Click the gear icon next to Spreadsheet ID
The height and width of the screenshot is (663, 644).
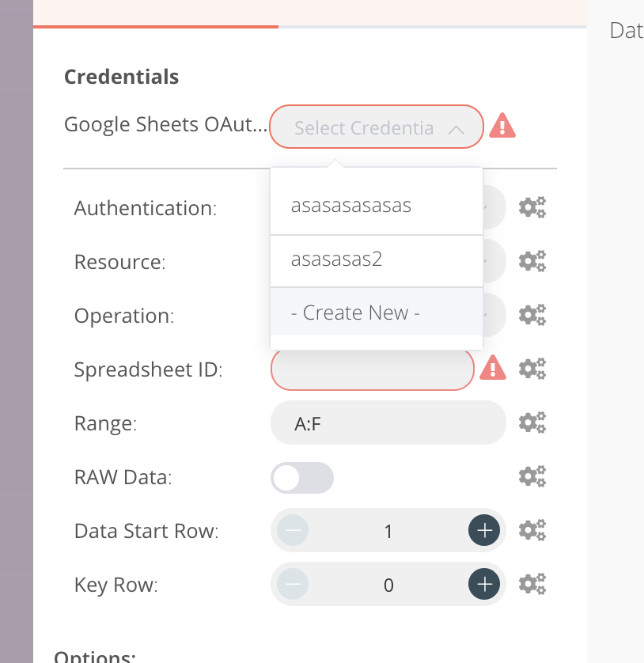tap(532, 368)
